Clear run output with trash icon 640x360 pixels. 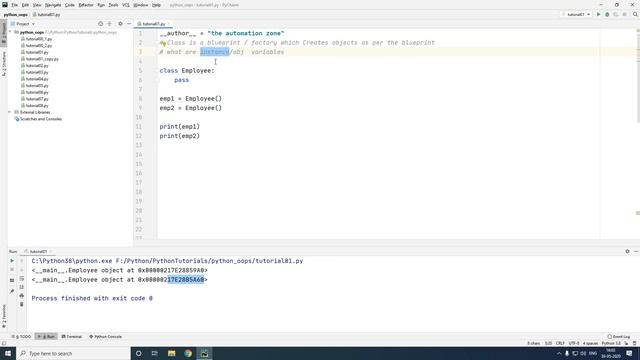point(22,304)
